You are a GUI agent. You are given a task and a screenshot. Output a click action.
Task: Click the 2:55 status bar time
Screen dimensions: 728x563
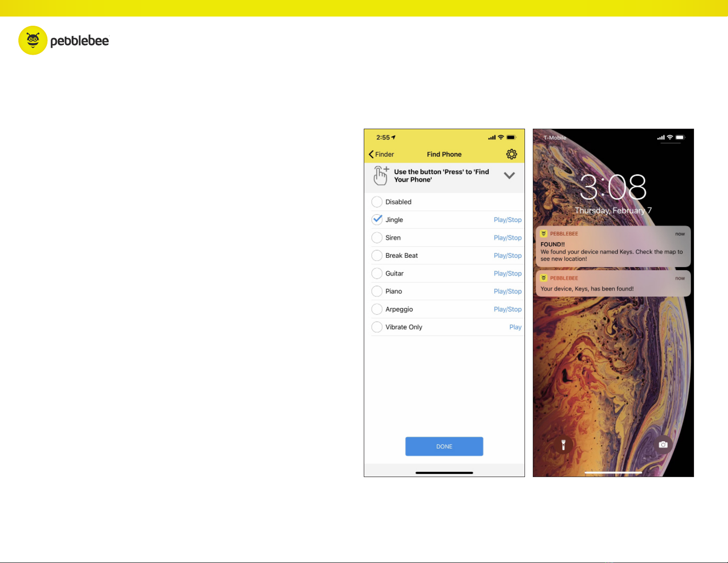383,137
